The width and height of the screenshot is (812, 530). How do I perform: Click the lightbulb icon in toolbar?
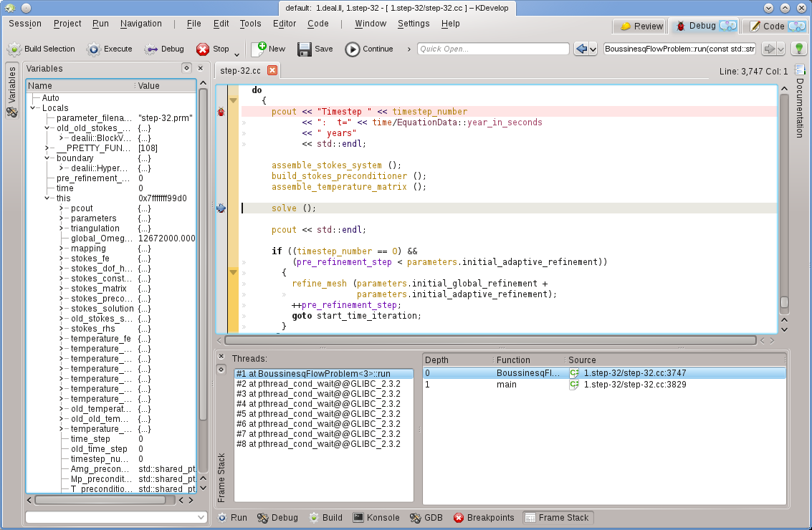[x=798, y=49]
